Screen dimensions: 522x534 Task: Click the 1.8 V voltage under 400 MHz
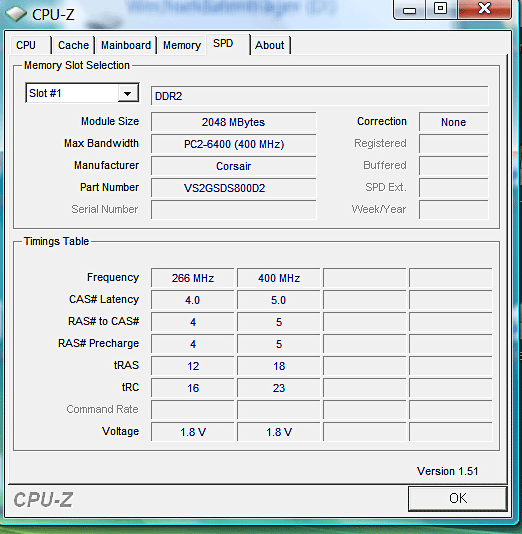click(279, 432)
